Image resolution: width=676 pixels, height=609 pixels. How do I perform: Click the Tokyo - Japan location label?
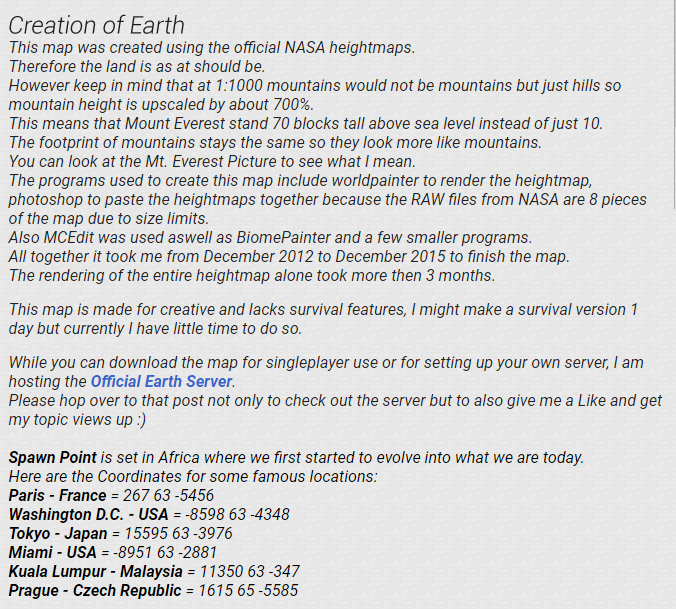click(58, 533)
